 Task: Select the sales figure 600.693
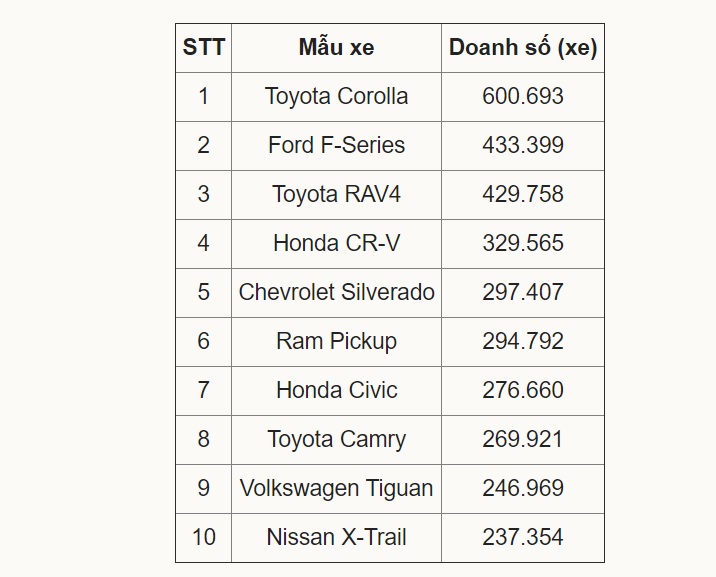point(522,96)
